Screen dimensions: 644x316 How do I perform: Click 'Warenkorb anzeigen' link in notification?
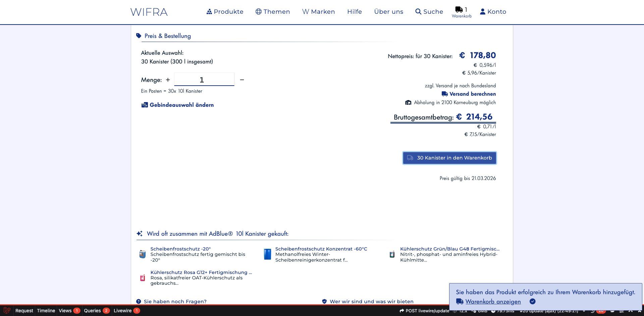[x=493, y=302]
